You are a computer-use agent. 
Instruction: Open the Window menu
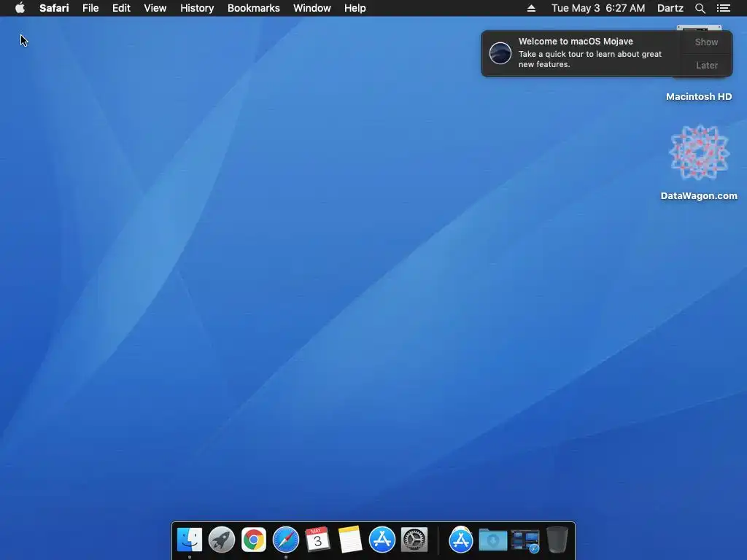(x=312, y=8)
